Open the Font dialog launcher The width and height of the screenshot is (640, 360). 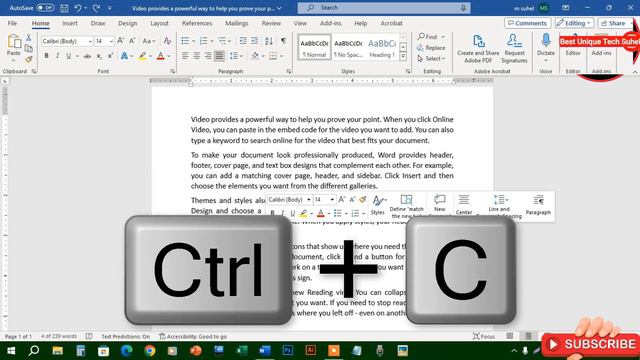point(173,71)
